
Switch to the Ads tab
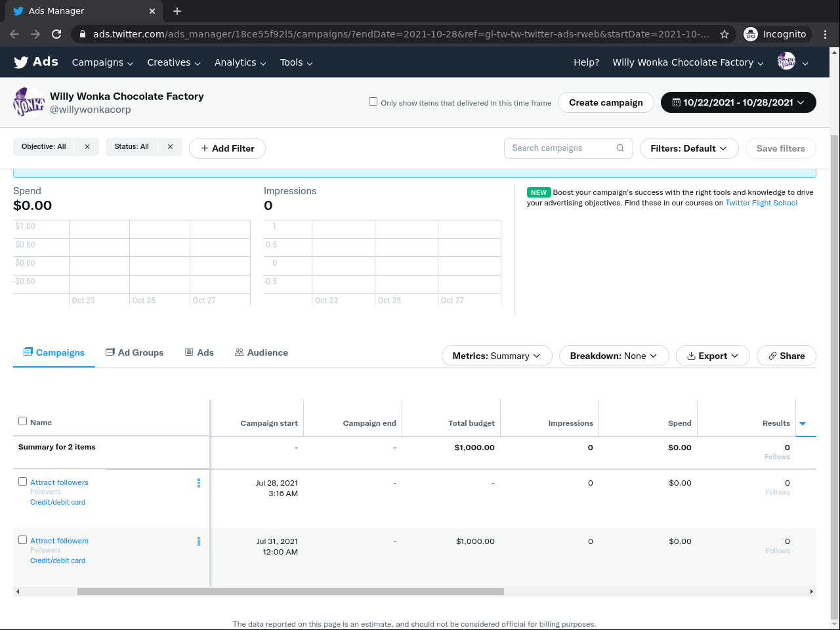click(199, 352)
